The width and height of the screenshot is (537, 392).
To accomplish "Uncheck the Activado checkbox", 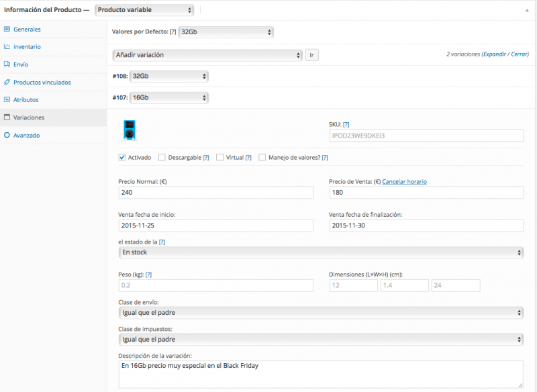I will pyautogui.click(x=122, y=157).
